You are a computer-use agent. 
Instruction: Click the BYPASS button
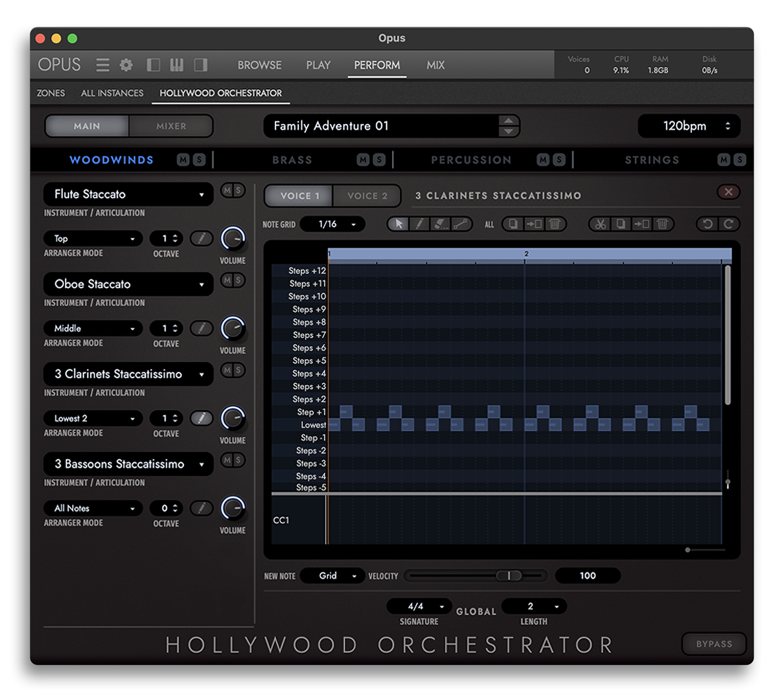point(714,643)
